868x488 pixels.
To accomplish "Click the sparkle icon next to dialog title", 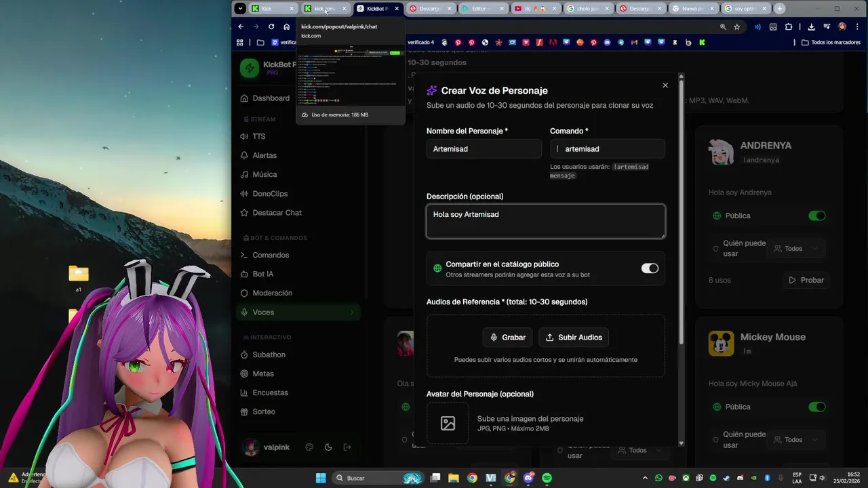I will 432,90.
